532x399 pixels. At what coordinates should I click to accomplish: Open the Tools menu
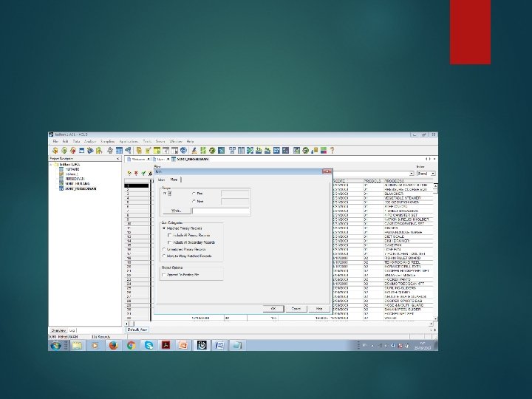point(147,141)
